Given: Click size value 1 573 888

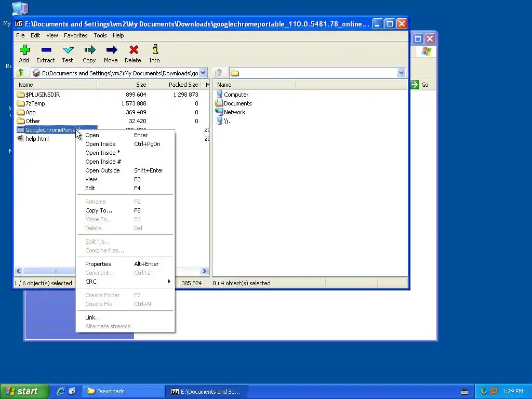Looking at the screenshot, I should pyautogui.click(x=134, y=103).
